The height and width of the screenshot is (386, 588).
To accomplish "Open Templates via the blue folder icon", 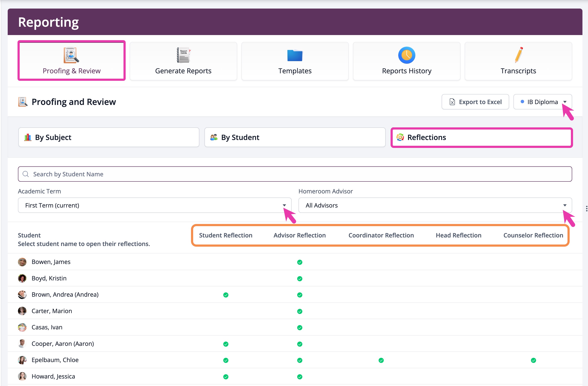I will point(295,55).
